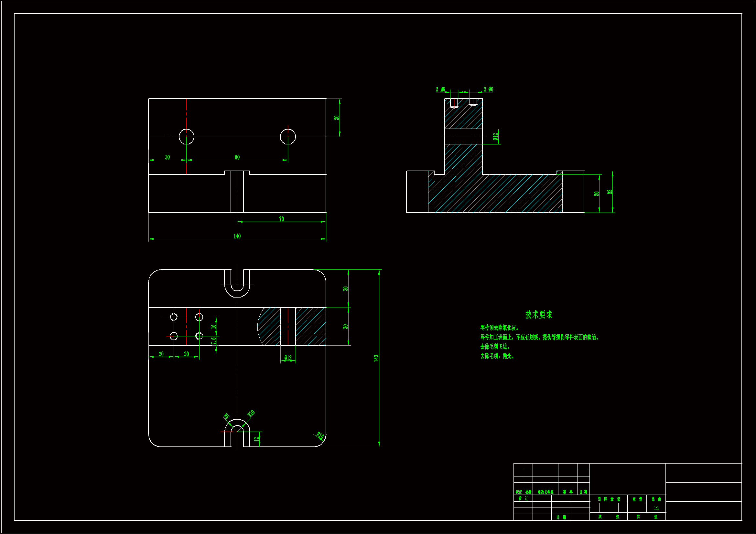The width and height of the screenshot is (756, 534).
Task: Click the vertical 140 dimension text in plan view
Action: [376, 358]
